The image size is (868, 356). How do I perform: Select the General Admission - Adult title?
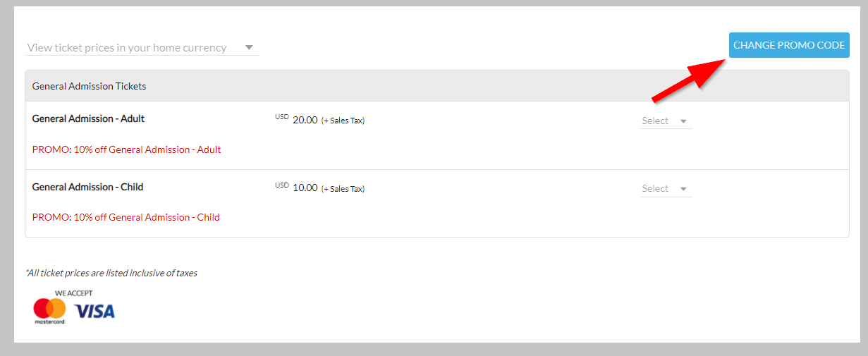(x=88, y=118)
